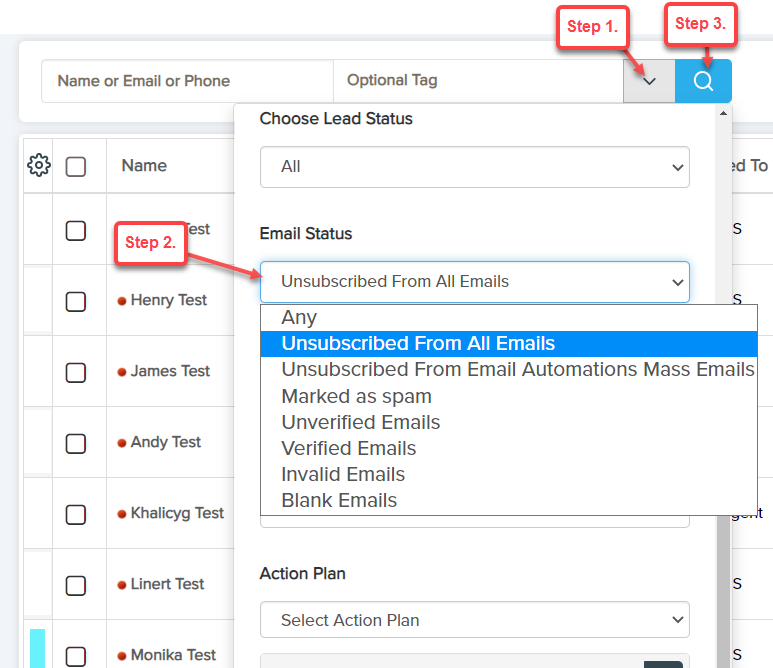Screen dimensions: 773x668
Task: Check the box beside Henry Test
Action: pyautogui.click(x=76, y=301)
